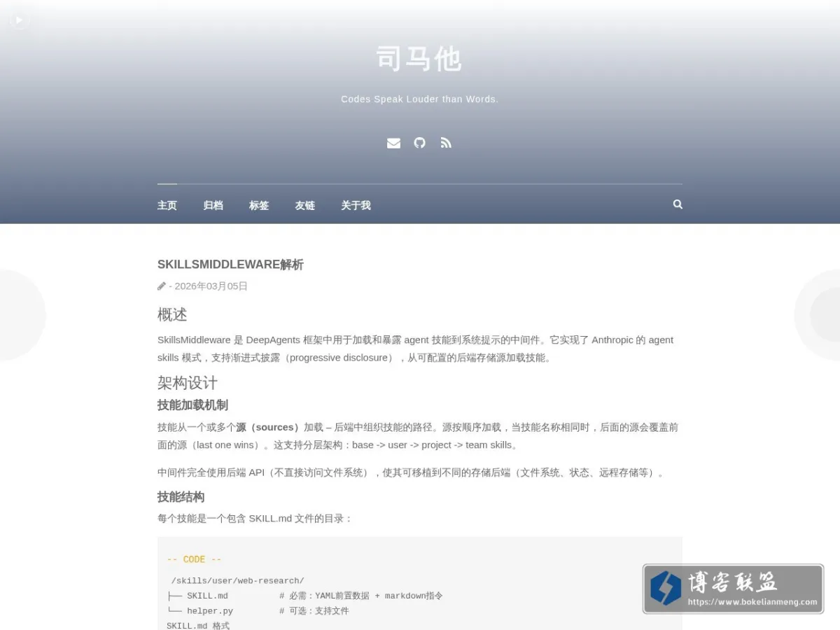The image size is (840, 630).
Task: Click the helper.py code line
Action: (258, 610)
